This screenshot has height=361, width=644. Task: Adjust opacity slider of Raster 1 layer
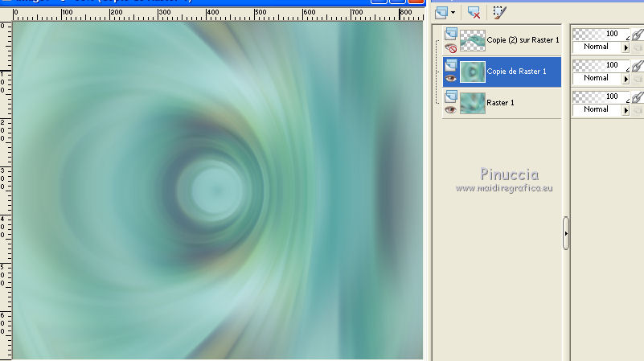[x=601, y=96]
